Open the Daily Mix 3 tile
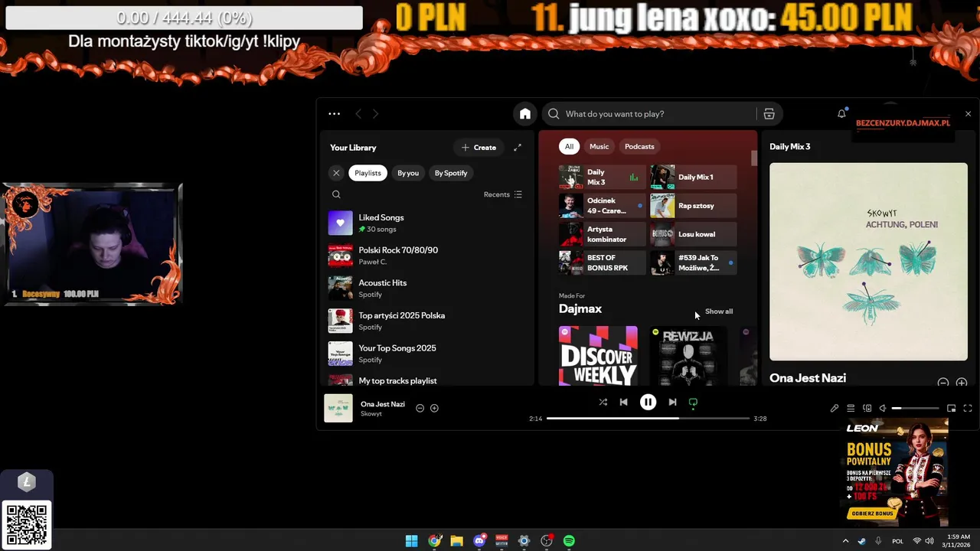Screen dimensions: 980x551 pos(603,177)
